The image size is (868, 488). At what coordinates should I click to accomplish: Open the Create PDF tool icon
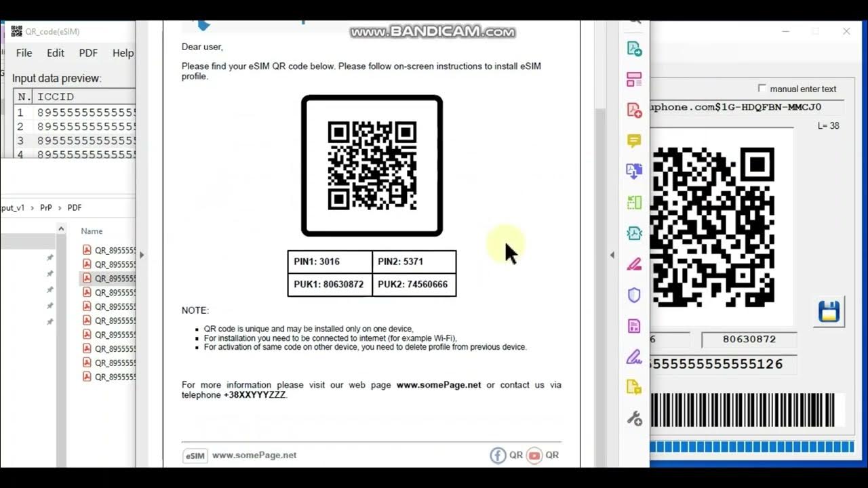click(634, 110)
